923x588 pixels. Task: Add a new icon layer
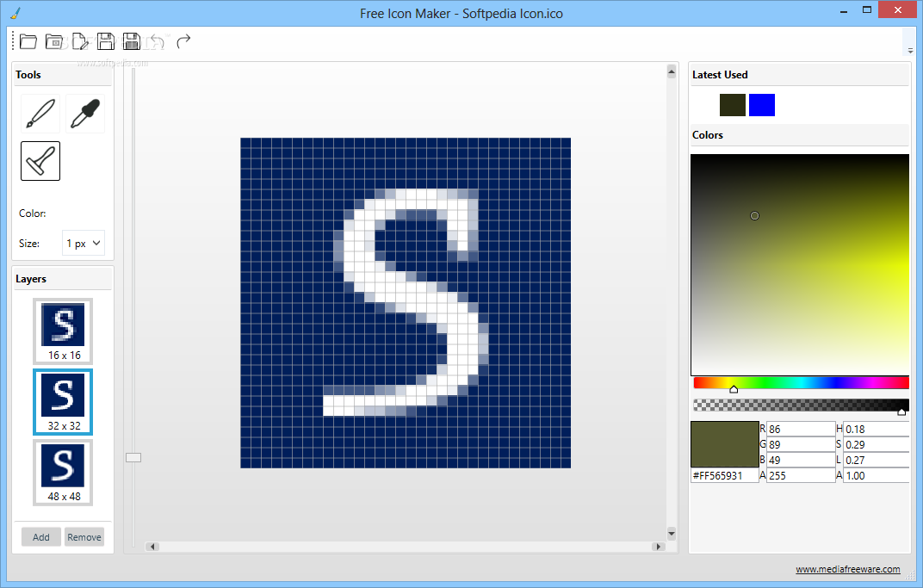point(40,536)
